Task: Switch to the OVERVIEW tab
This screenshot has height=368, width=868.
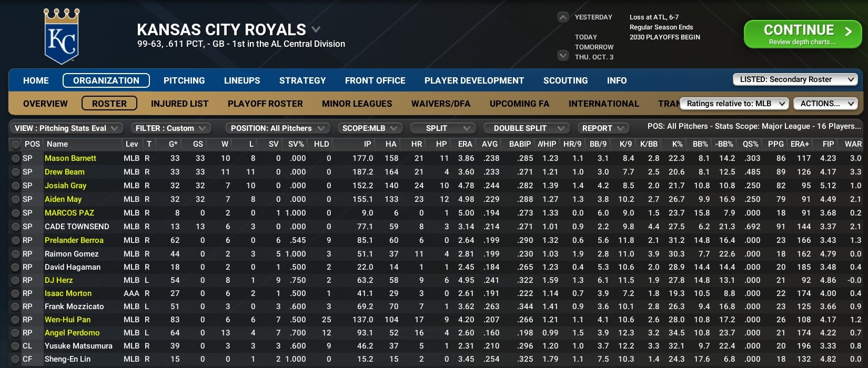Action: point(45,104)
